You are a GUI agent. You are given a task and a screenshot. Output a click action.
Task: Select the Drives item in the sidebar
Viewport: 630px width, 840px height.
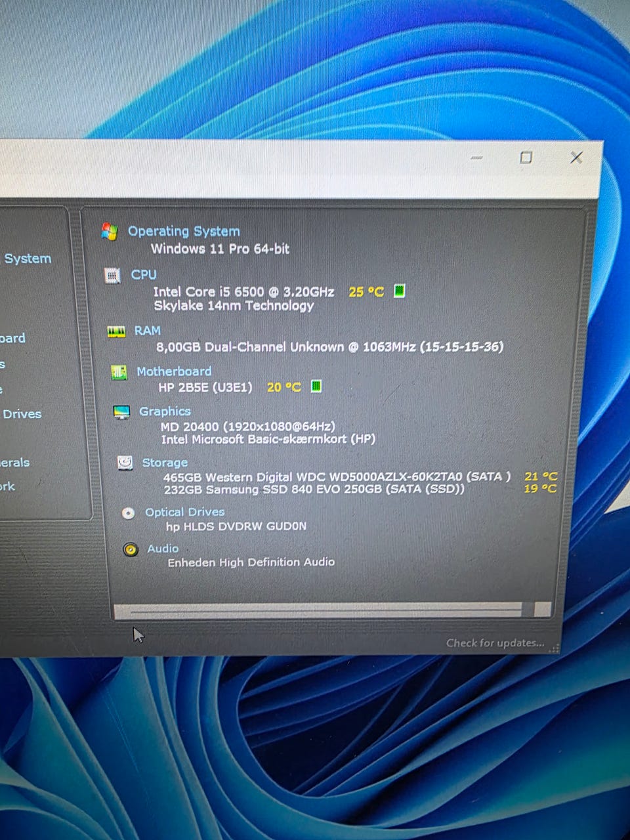[22, 414]
